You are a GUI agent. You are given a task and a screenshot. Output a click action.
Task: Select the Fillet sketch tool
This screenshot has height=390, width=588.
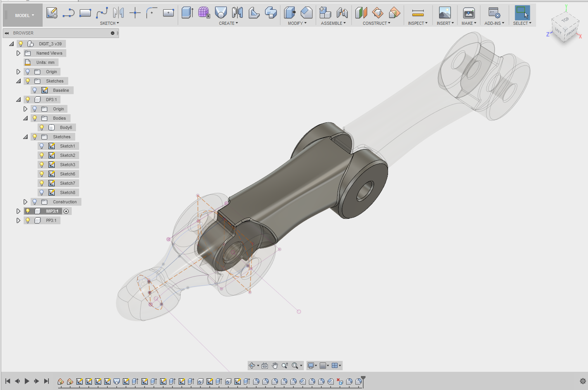pos(151,13)
